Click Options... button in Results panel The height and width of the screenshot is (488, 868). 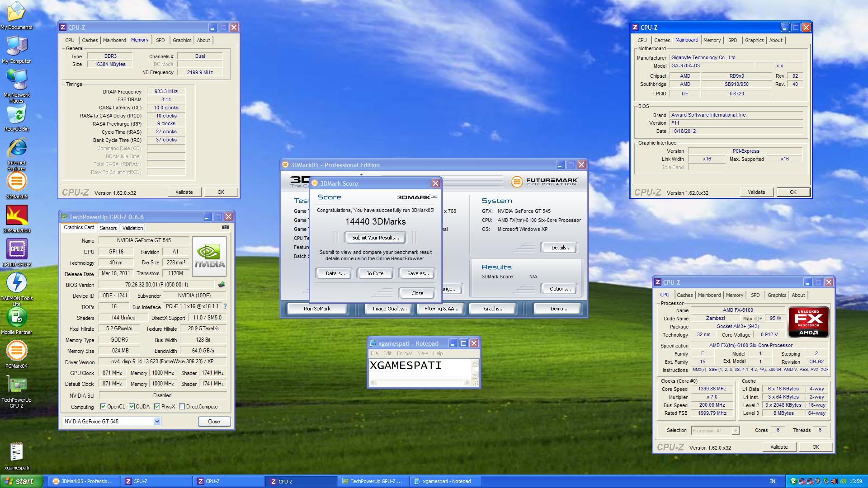pyautogui.click(x=560, y=289)
